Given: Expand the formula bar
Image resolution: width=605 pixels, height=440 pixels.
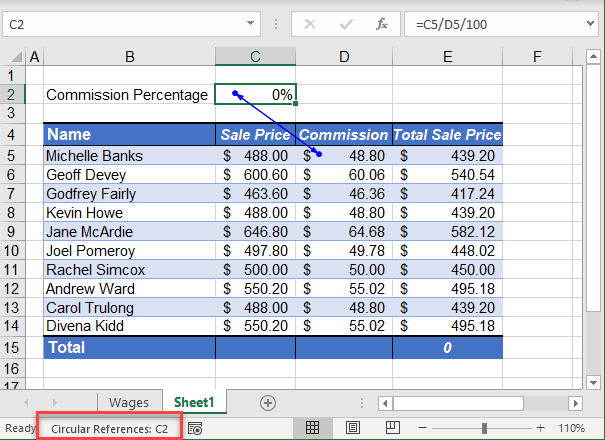Looking at the screenshot, I should click(590, 23).
